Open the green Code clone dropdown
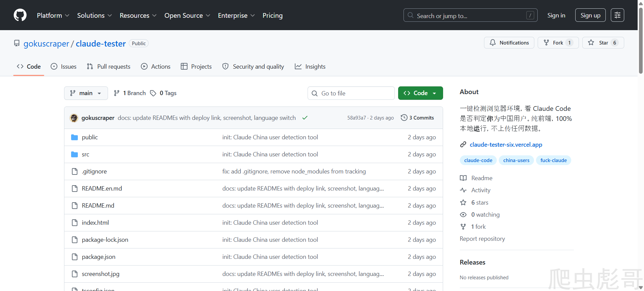 click(x=421, y=93)
